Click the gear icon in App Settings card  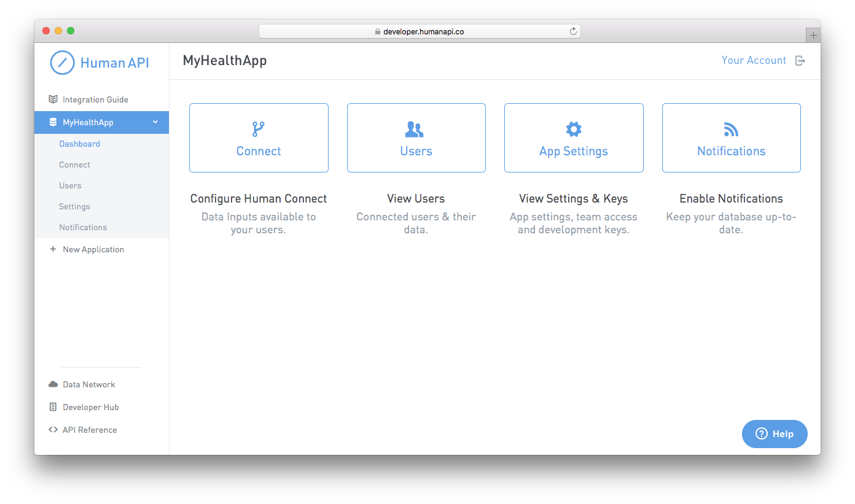point(574,129)
